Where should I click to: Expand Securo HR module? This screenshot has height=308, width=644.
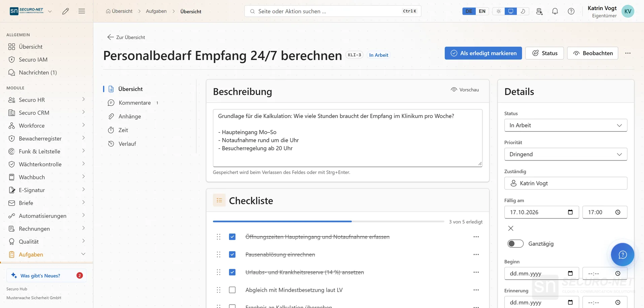46,100
